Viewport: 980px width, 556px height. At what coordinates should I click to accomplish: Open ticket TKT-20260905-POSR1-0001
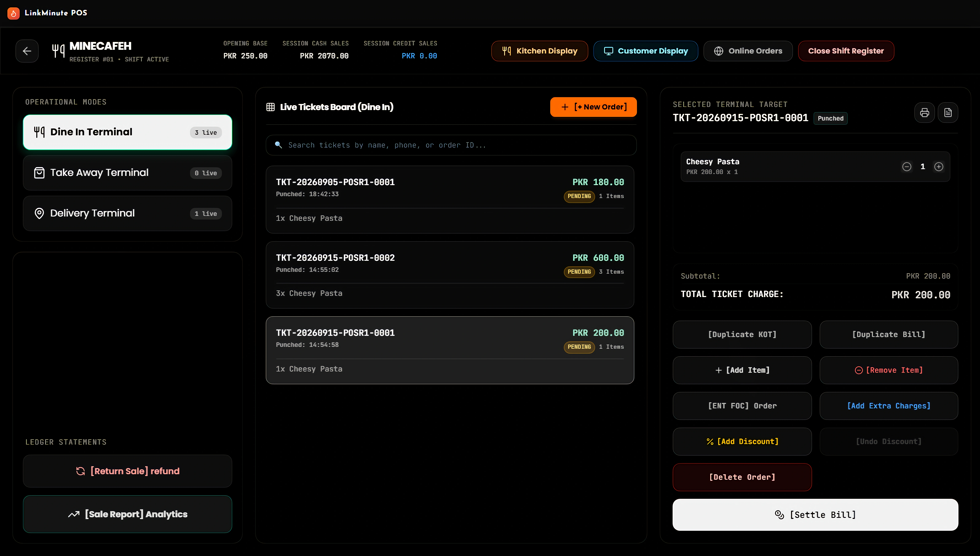point(450,199)
